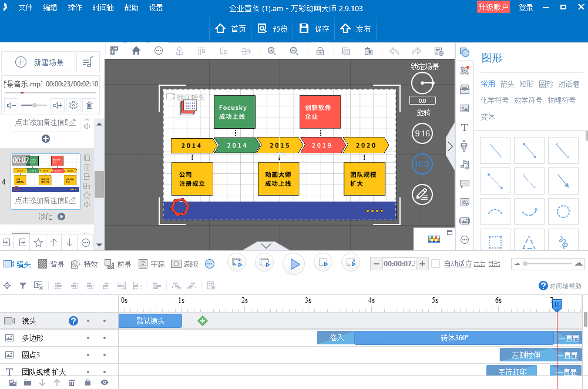Click the copy icon in canvas toolbar
Screen dimensions: 588x389
click(x=346, y=51)
